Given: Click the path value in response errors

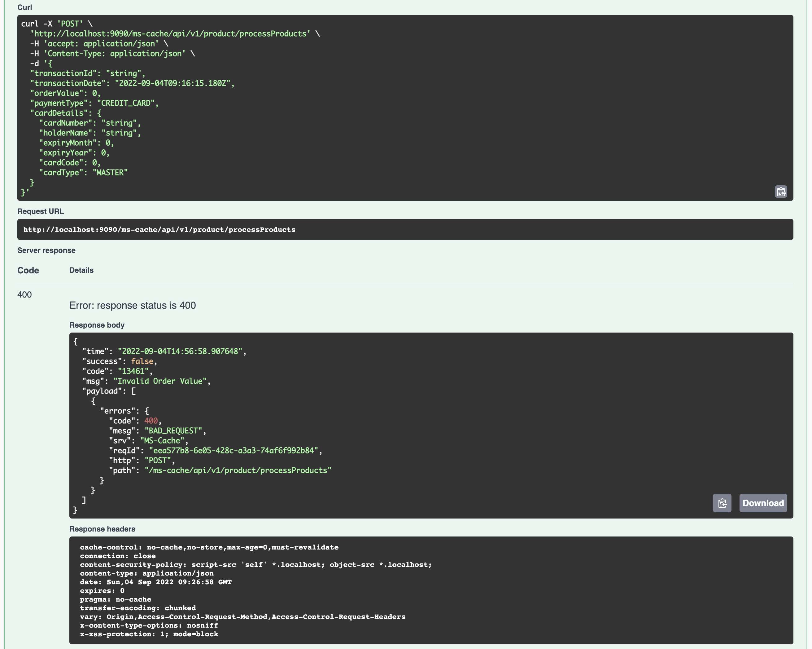Looking at the screenshot, I should (x=238, y=470).
